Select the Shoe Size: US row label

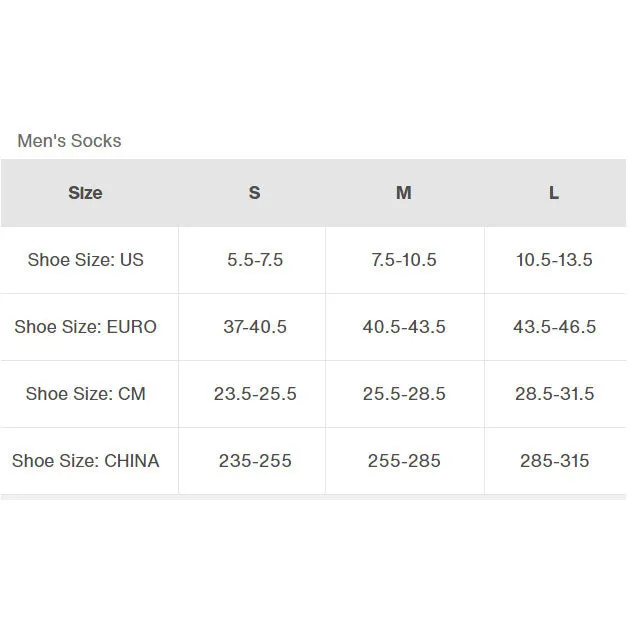[86, 260]
